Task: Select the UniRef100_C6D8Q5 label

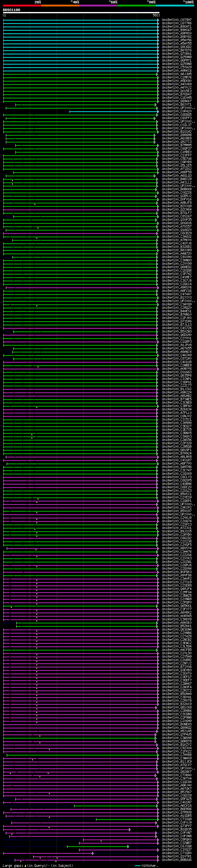Action: tap(177, 115)
